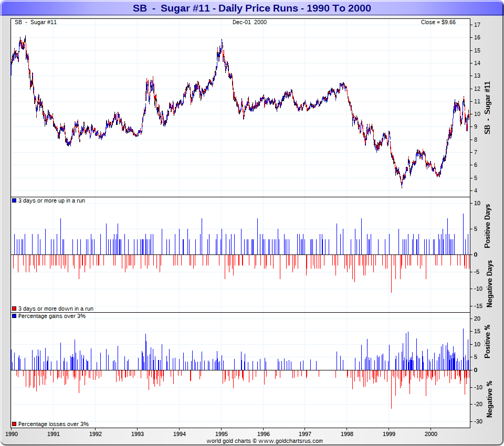The image size is (504, 446).
Task: Click the 1991 label on the x-axis
Action: (54, 434)
